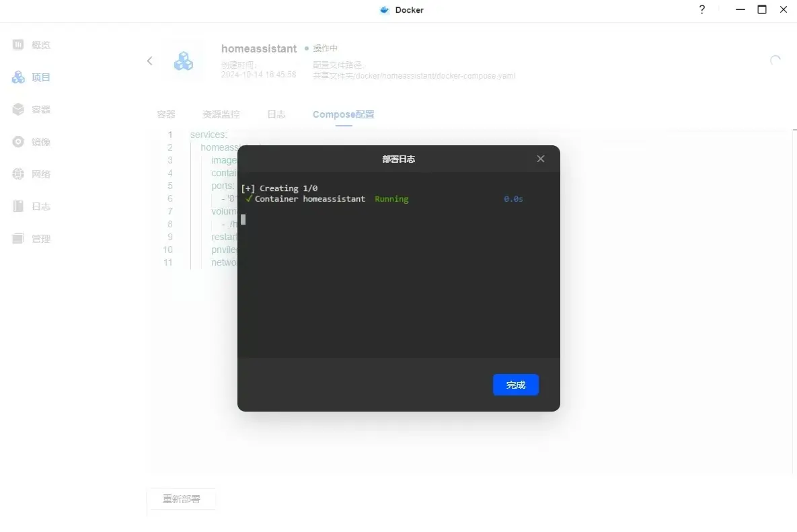
Task: Click the help question mark icon
Action: pyautogui.click(x=702, y=10)
